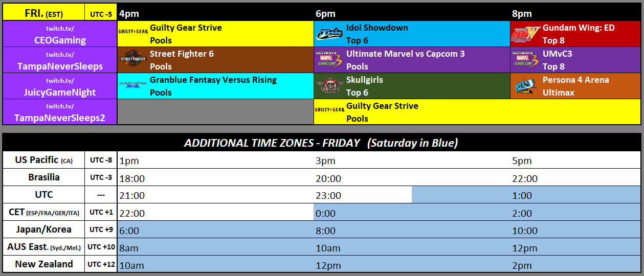The image size is (644, 276).
Task: Click the Additional Time Zones - Friday banner
Action: pos(321,143)
